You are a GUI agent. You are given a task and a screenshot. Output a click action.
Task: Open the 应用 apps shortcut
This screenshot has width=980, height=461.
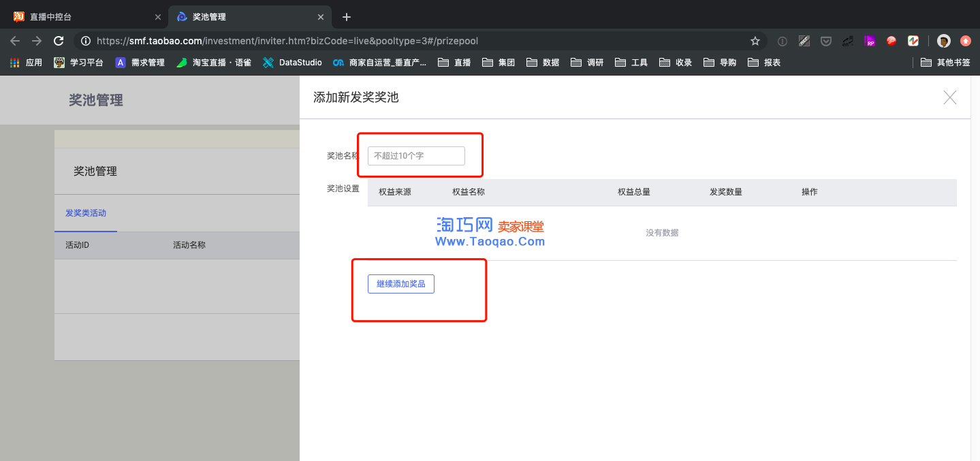26,63
